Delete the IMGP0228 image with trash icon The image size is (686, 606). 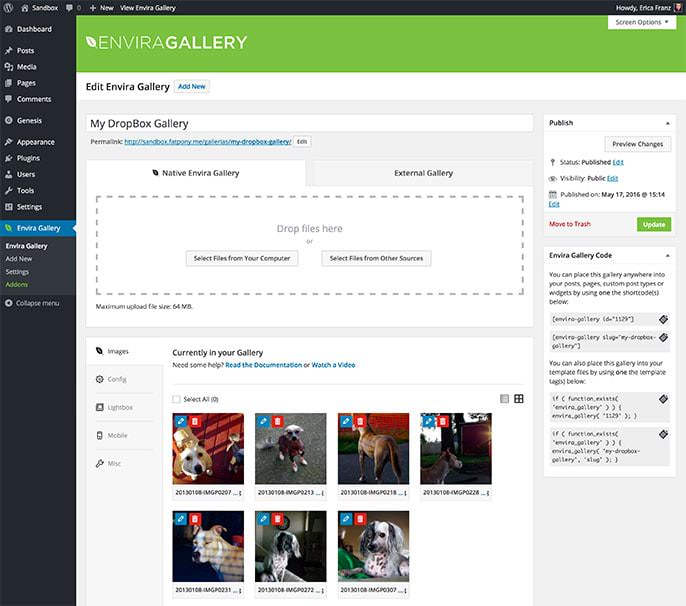click(443, 421)
